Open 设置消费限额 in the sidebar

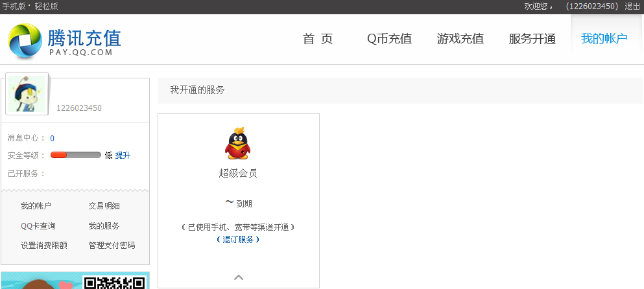(43, 245)
